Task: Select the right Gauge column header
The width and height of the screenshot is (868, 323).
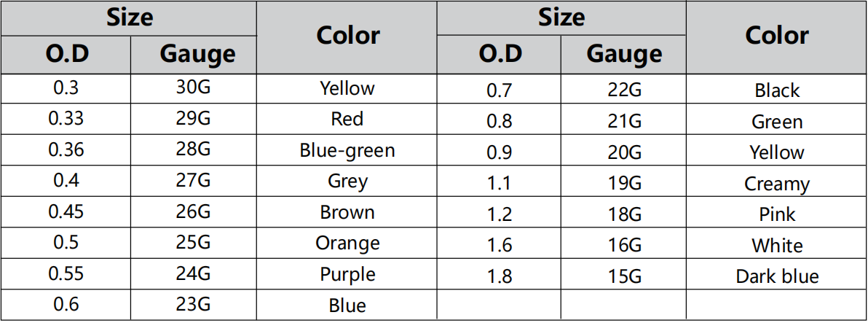Action: tap(623, 55)
